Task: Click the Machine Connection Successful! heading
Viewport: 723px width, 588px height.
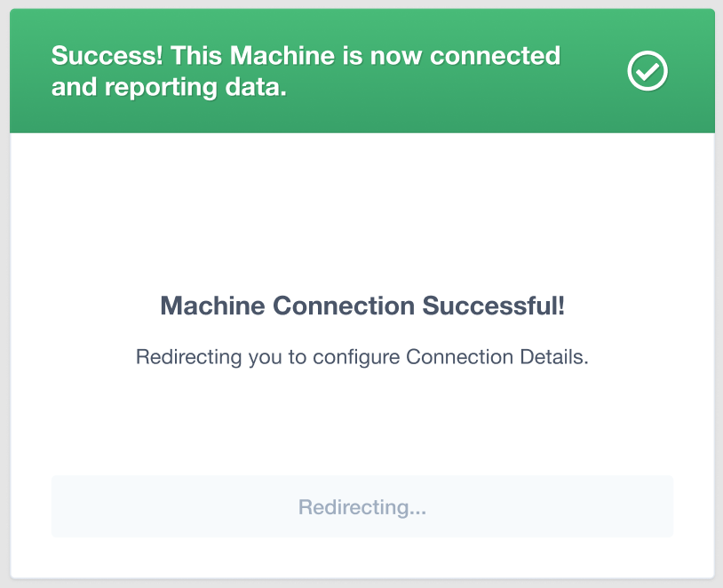Action: click(361, 306)
